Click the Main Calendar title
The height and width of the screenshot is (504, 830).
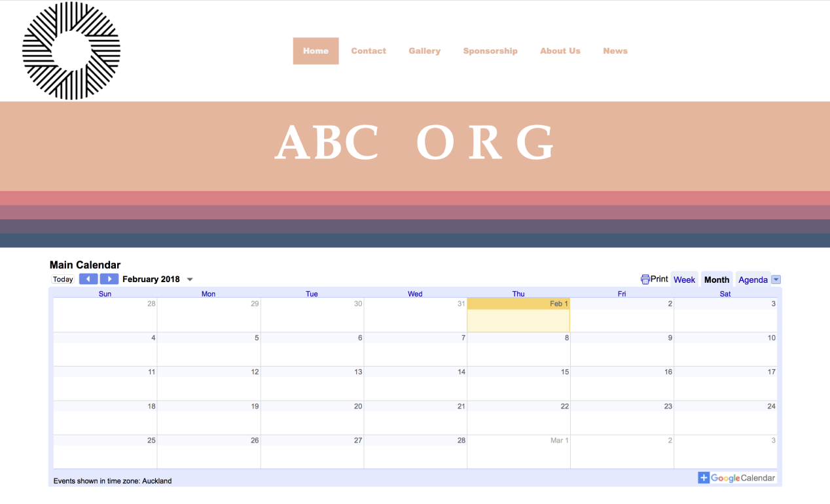[85, 265]
